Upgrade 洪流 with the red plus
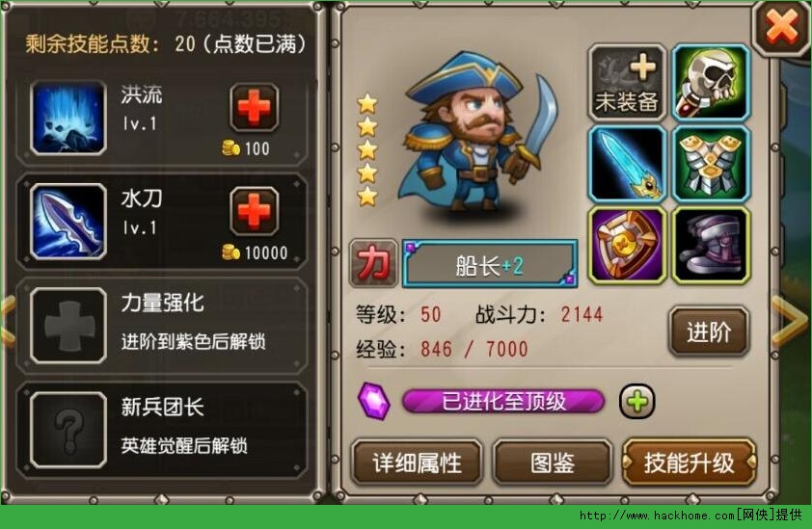 tap(255, 107)
